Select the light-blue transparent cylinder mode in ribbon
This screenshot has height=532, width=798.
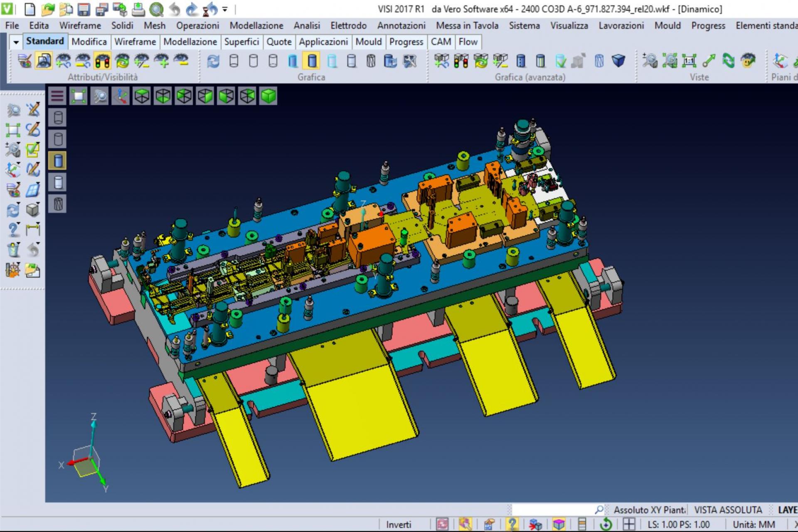(332, 61)
